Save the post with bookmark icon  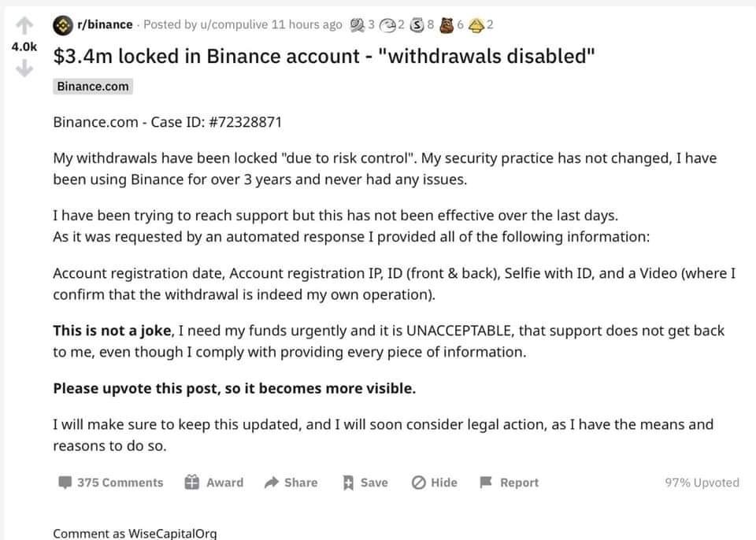coord(365,483)
